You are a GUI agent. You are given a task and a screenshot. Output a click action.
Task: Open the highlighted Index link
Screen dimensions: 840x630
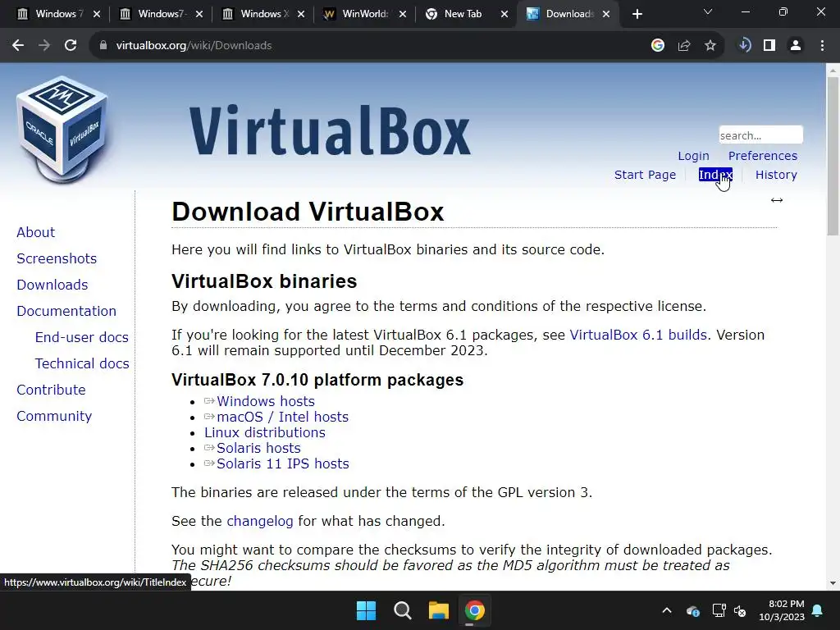(715, 175)
